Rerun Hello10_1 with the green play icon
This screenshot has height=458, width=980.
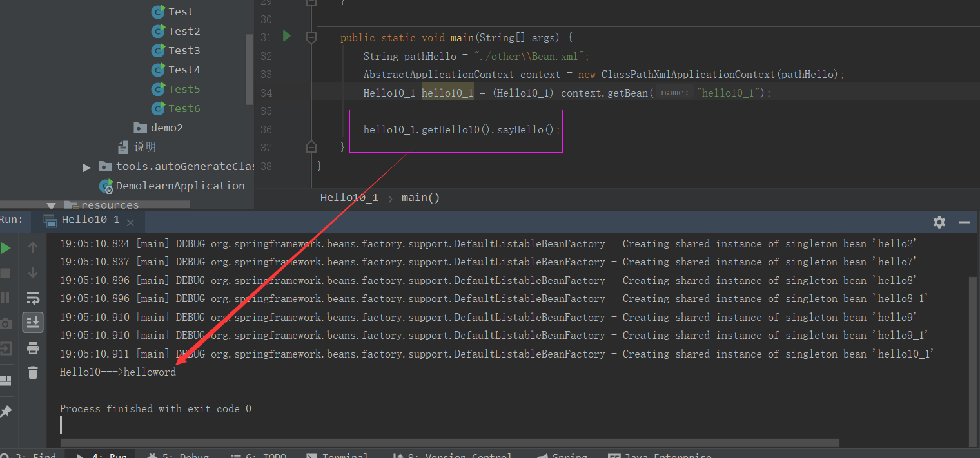[6, 248]
